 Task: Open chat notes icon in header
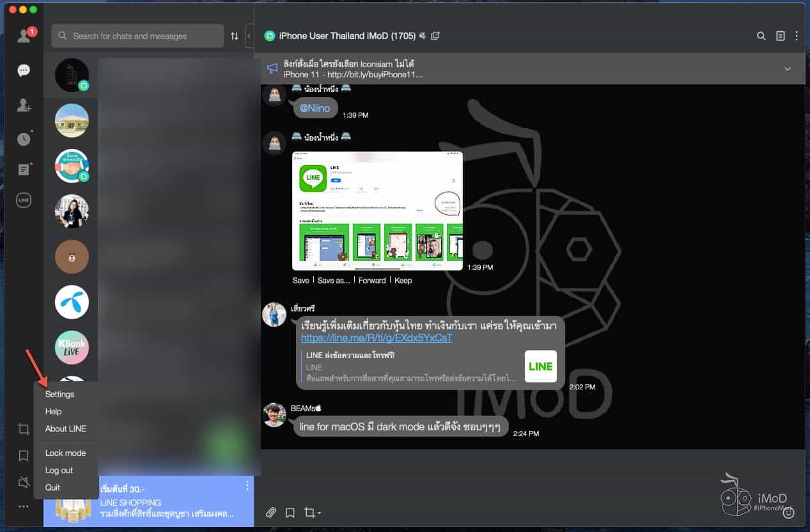coord(780,36)
